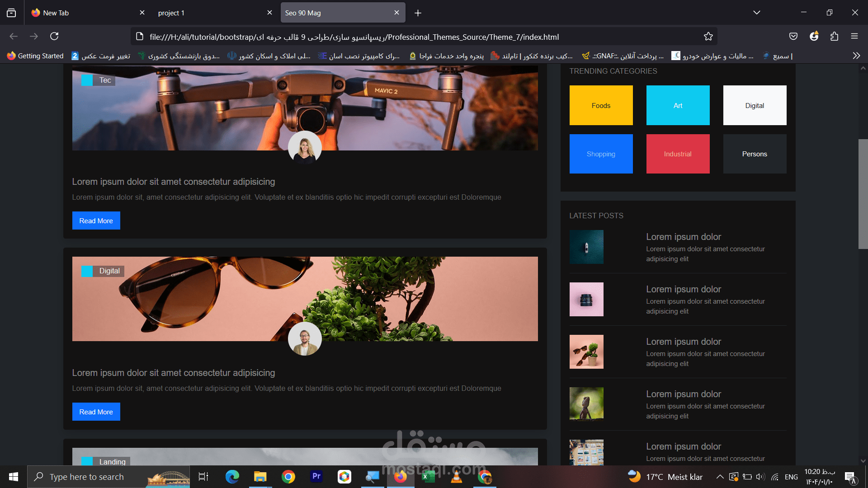The height and width of the screenshot is (488, 868).
Task: Click the Firefox View icon
Action: click(11, 13)
